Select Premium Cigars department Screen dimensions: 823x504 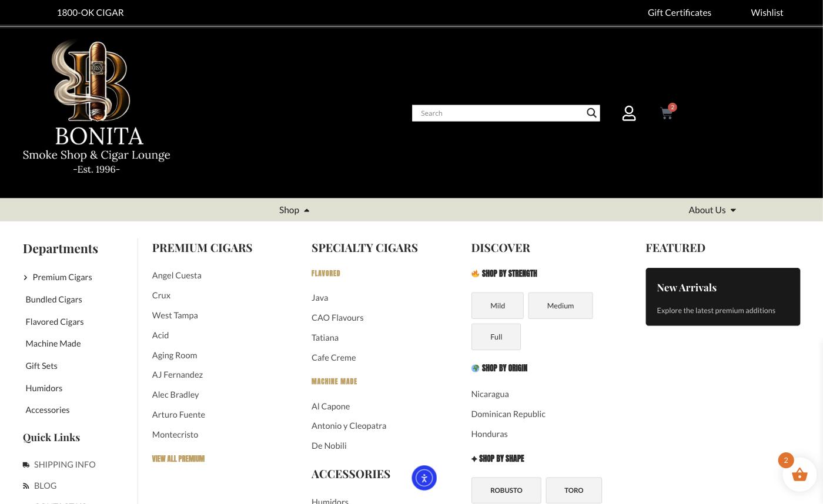(62, 277)
